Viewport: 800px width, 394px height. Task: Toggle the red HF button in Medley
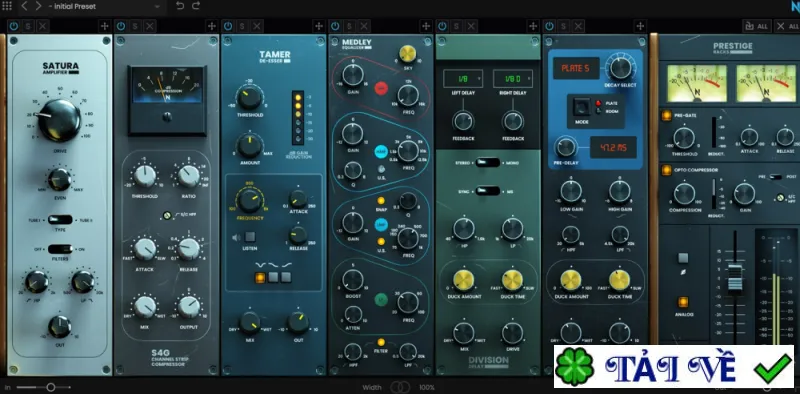tap(381, 88)
